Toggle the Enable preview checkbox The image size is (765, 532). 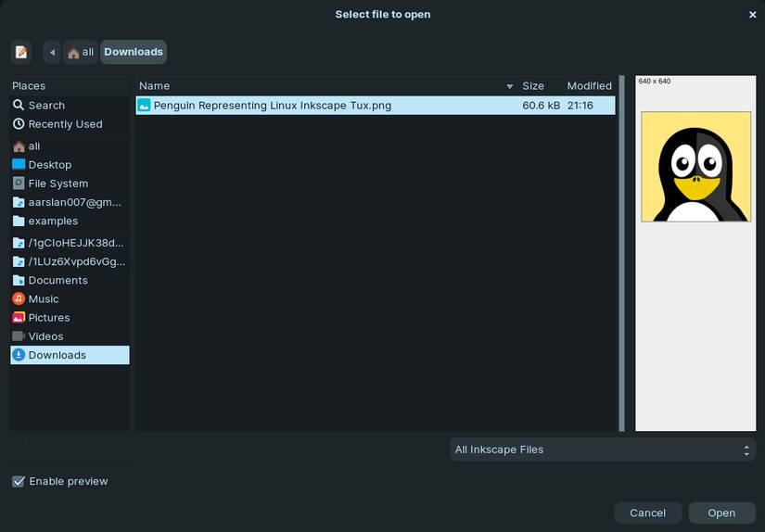pos(19,482)
